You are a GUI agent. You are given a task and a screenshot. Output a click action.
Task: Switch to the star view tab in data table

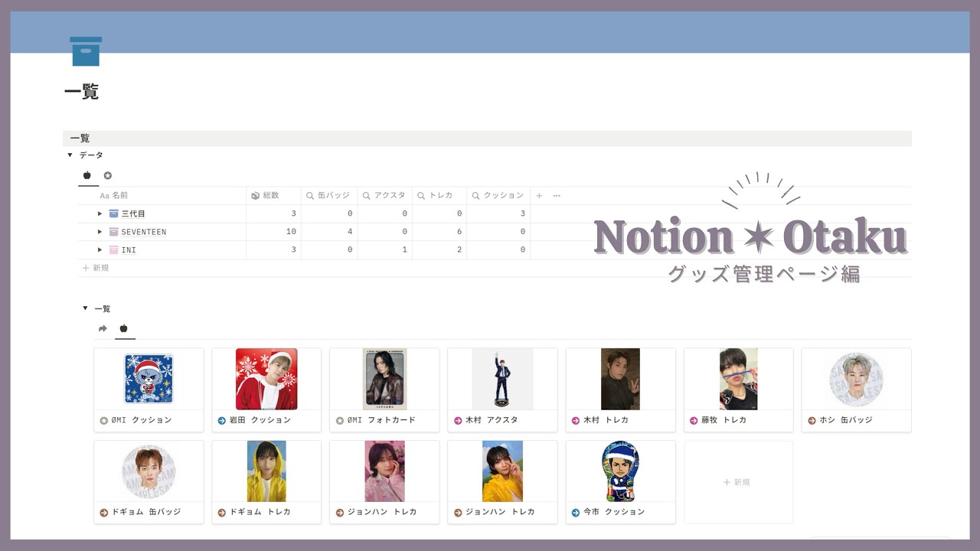click(108, 175)
